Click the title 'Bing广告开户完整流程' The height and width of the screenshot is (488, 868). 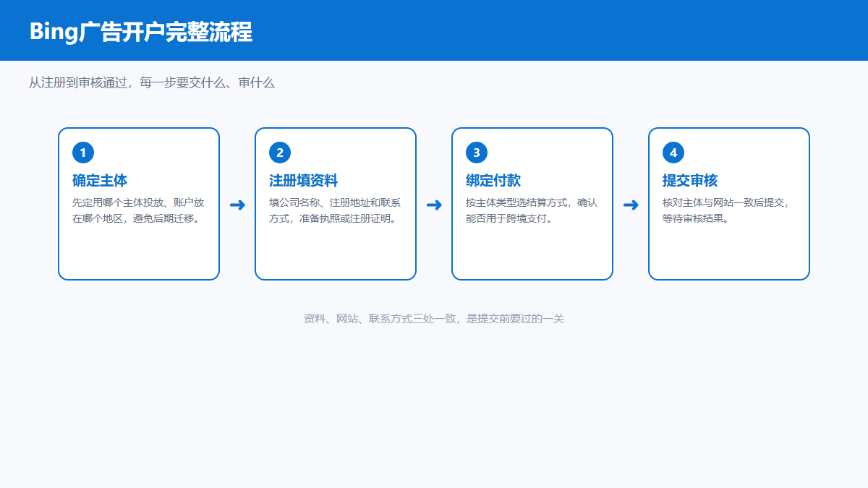(141, 32)
